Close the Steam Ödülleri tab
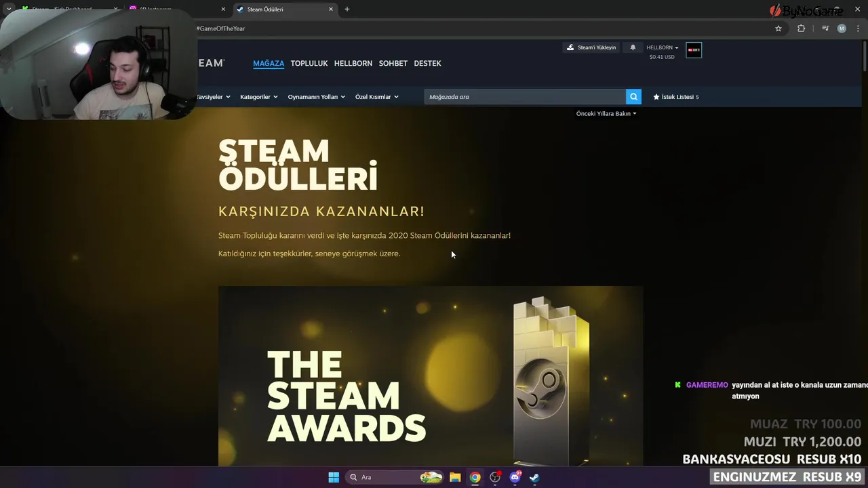This screenshot has width=868, height=488. point(331,9)
